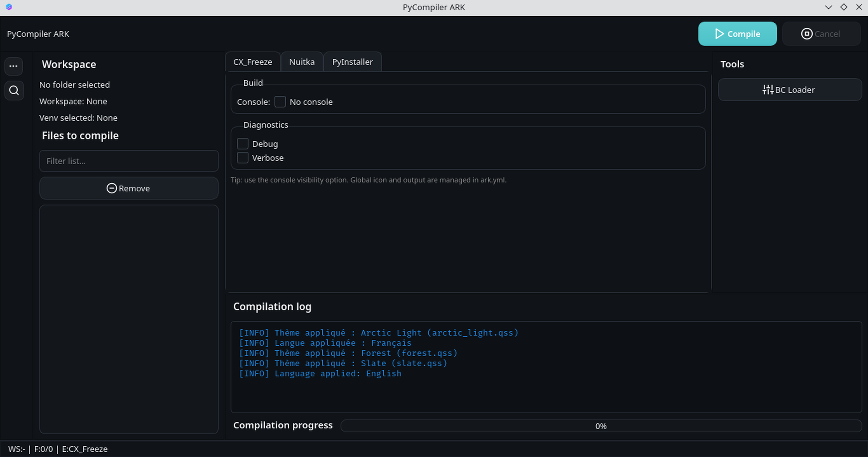This screenshot has width=868, height=457.
Task: Click the window maximize diamond icon
Action: click(844, 7)
